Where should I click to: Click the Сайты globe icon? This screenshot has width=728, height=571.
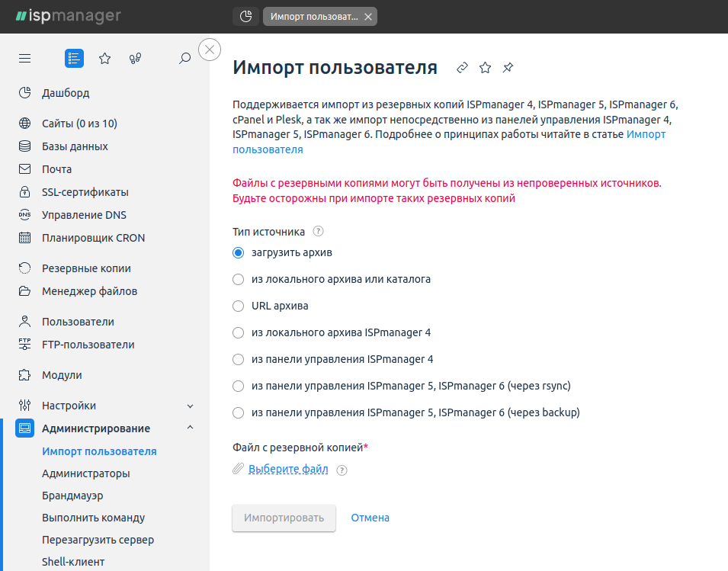pos(24,124)
